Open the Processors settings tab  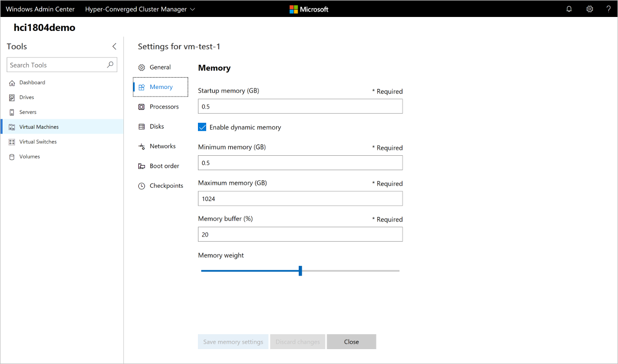tap(164, 107)
